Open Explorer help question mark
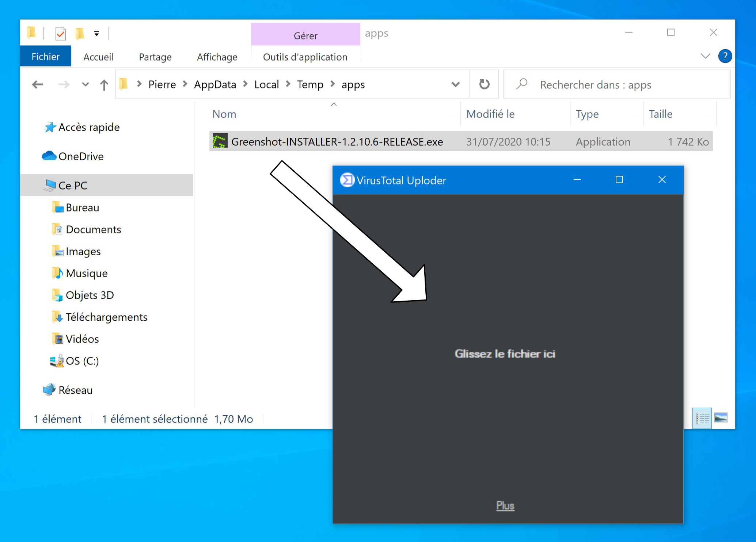This screenshot has width=756, height=542. click(x=725, y=56)
